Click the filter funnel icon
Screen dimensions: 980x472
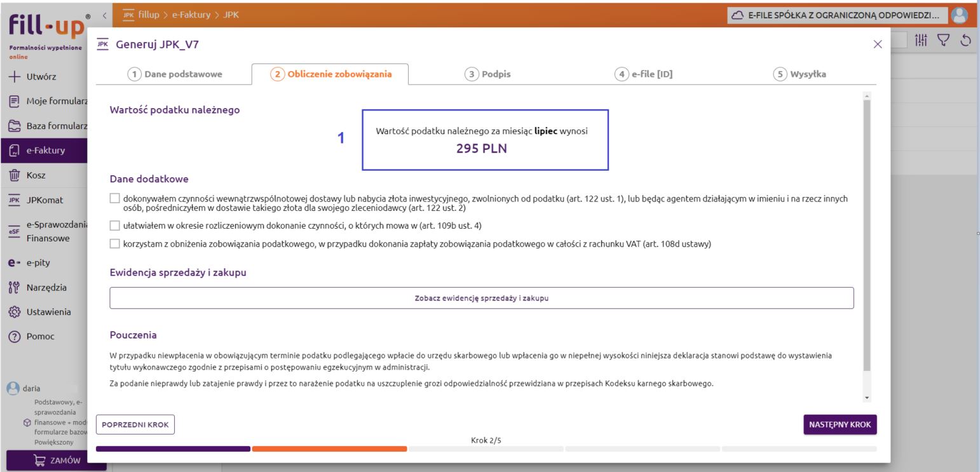pos(944,41)
